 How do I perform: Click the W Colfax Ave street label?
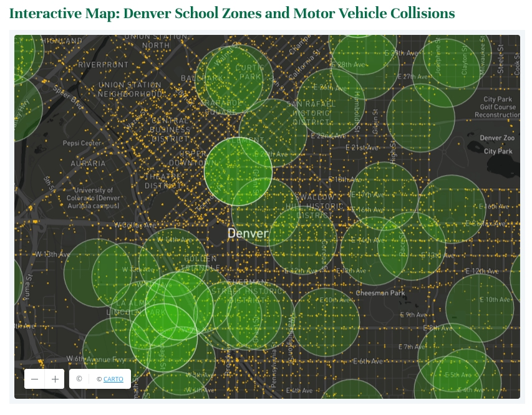[x=135, y=225]
